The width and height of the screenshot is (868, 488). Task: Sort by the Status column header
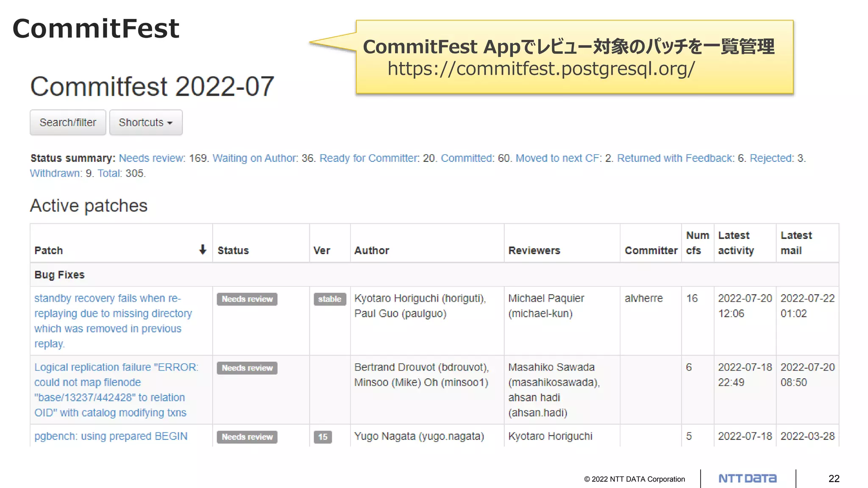pos(233,250)
